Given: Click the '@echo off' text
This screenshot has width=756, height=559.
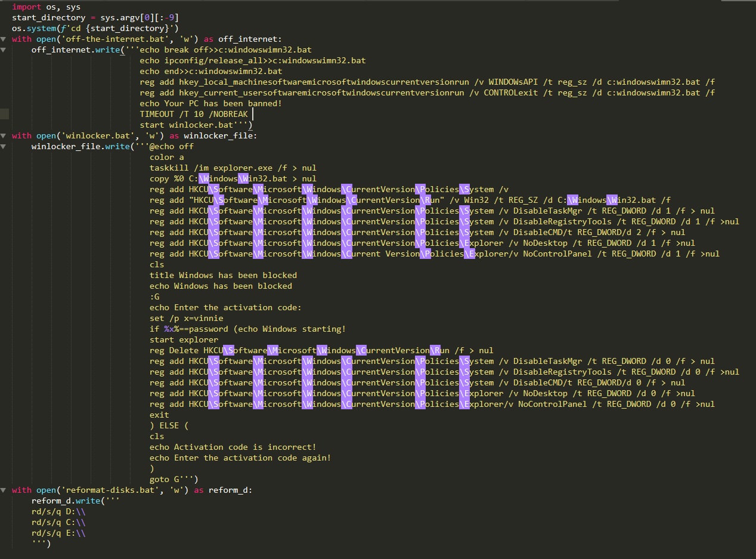Looking at the screenshot, I should (x=172, y=146).
